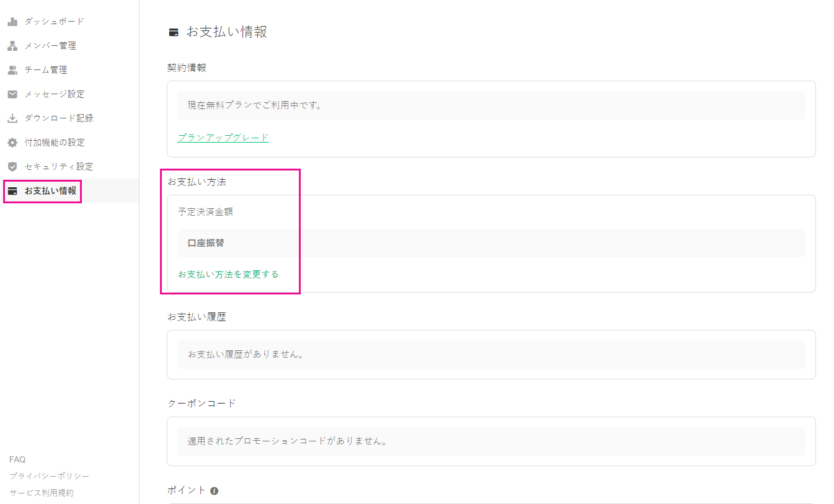Image resolution: width=834 pixels, height=504 pixels.
Task: Open チーム管理 from sidebar
Action: coord(46,70)
